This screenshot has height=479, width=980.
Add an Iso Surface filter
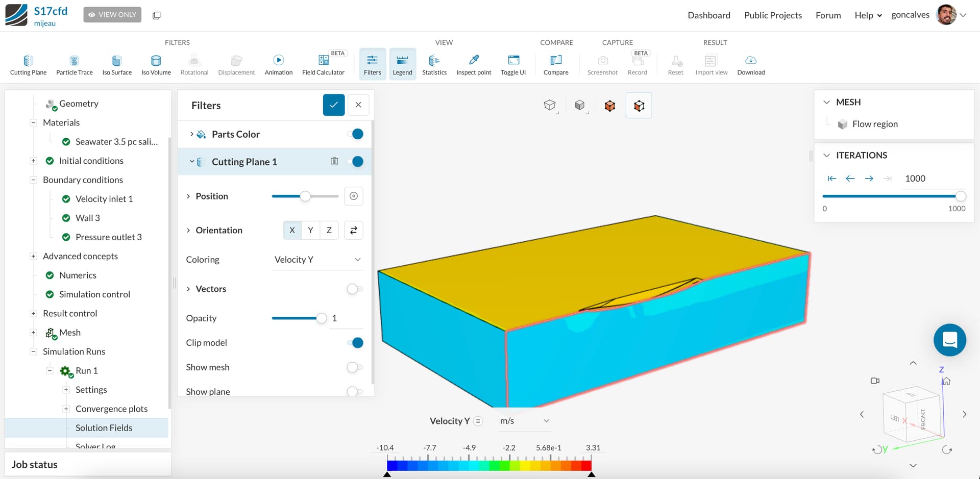point(117,65)
